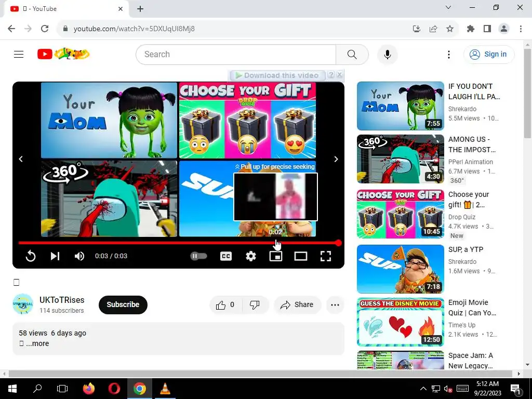Show hidden tray icons chevron

coord(423,389)
